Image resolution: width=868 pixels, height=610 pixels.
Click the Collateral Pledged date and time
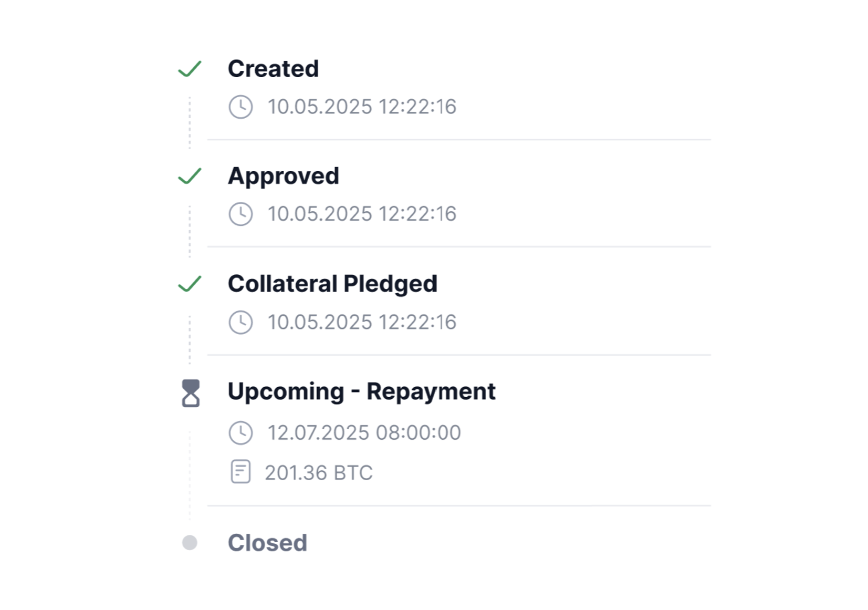click(x=362, y=322)
